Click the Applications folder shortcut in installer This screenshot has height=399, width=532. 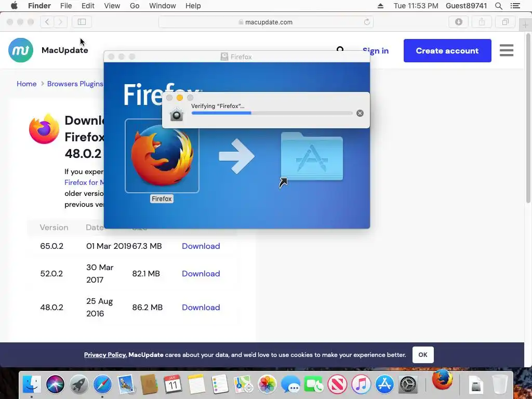point(312,157)
